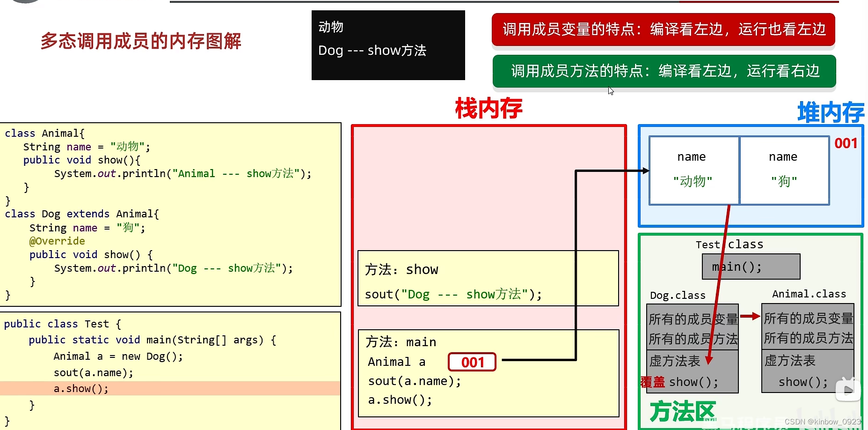Click the Animal.class label

pos(809,294)
